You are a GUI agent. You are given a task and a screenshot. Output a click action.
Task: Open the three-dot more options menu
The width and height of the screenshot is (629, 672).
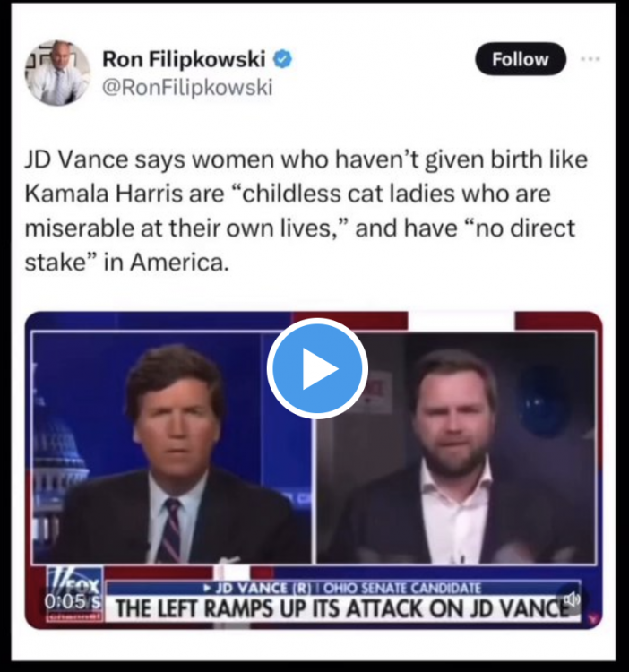(x=590, y=59)
